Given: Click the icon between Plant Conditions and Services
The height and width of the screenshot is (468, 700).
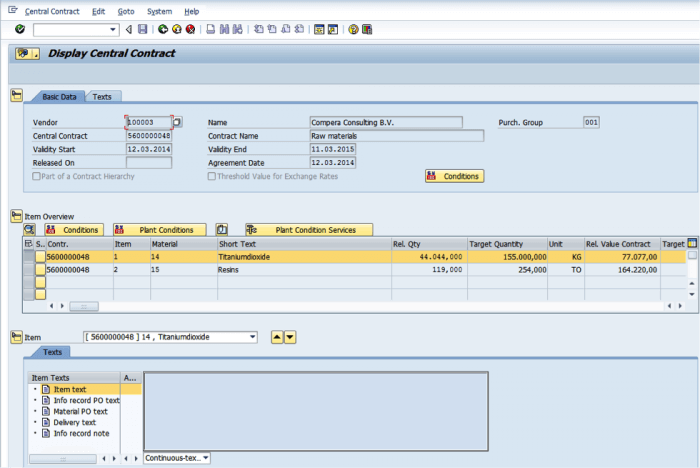Looking at the screenshot, I should (x=222, y=230).
